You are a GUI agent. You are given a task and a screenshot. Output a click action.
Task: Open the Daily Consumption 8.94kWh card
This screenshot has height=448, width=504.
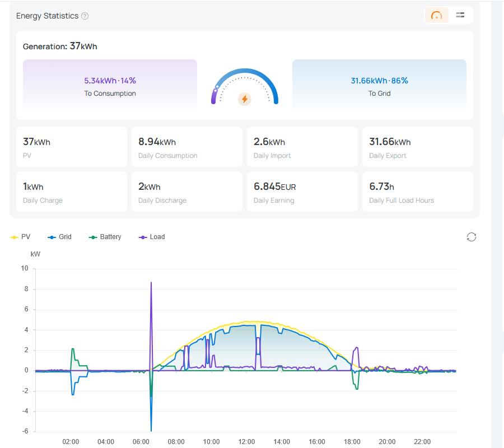pyautogui.click(x=187, y=147)
